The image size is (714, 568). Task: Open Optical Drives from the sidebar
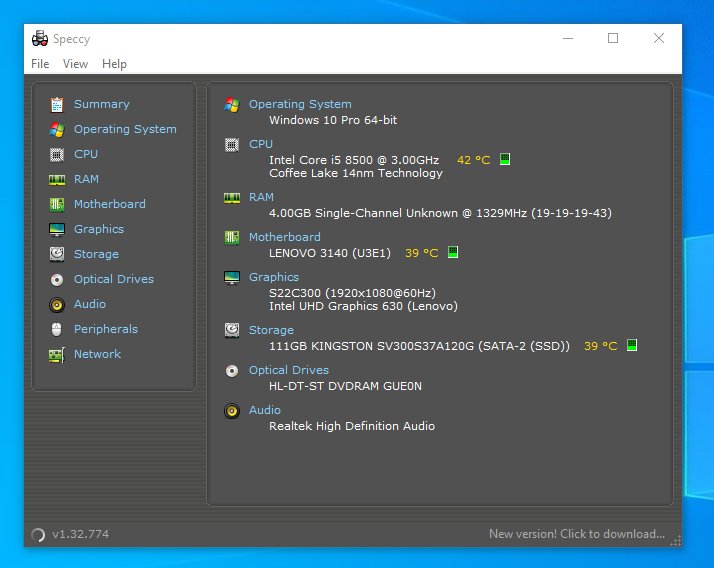pos(114,279)
